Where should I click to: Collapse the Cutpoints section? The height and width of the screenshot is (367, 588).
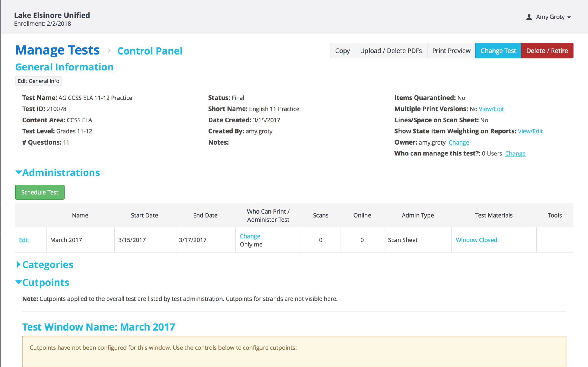pyautogui.click(x=18, y=282)
